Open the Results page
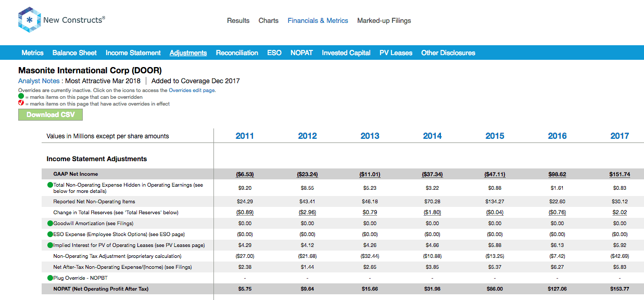Screen dimensions: 644x300 tap(238, 21)
